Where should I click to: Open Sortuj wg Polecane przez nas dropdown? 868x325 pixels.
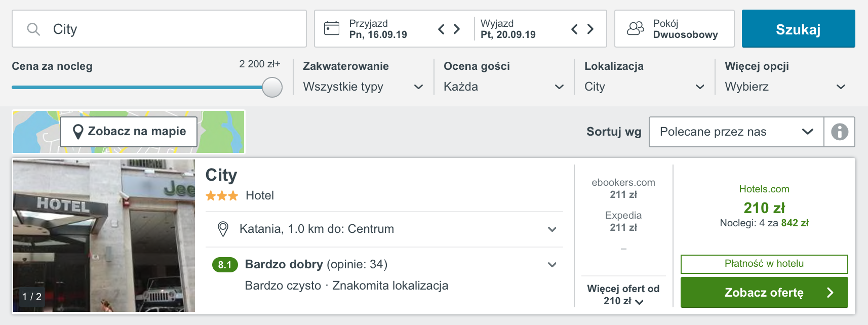(736, 132)
